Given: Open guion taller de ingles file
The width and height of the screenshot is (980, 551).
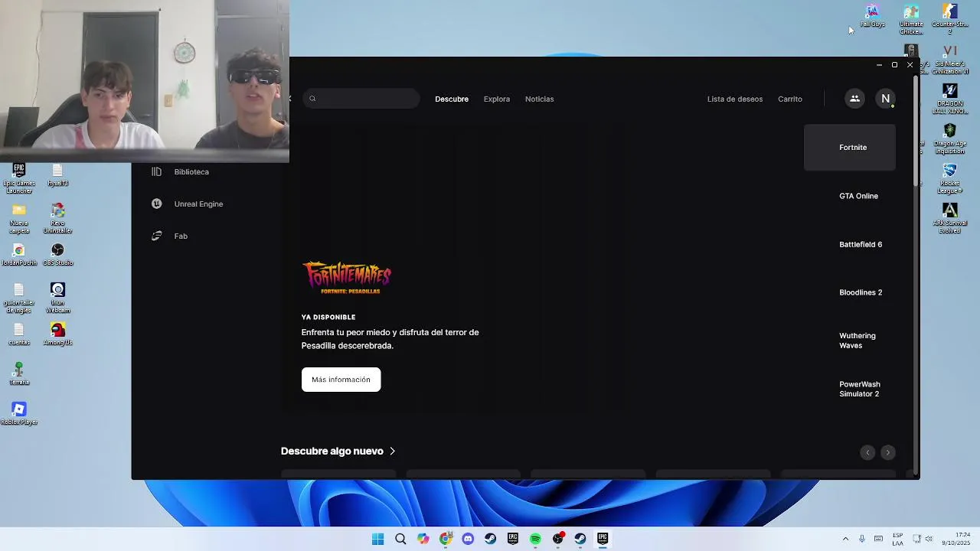Looking at the screenshot, I should pos(19,298).
